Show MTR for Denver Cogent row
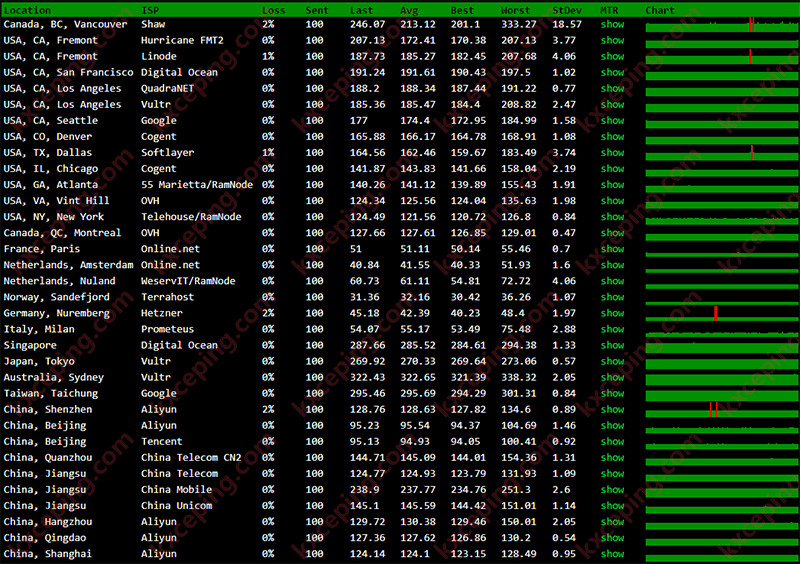The image size is (800, 564). 612,136
